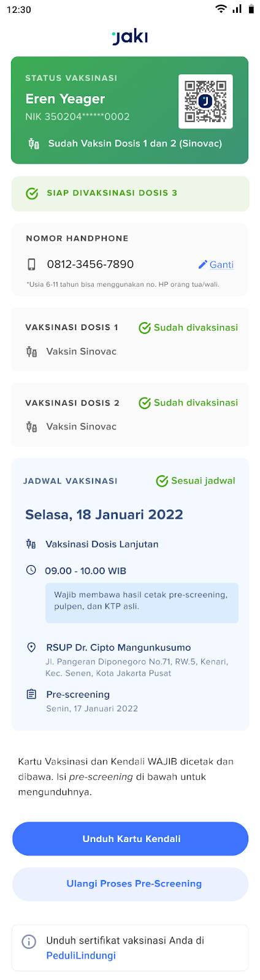Click Ulangi Proses Pre-Screening button
The height and width of the screenshot is (980, 260).
coord(131,884)
